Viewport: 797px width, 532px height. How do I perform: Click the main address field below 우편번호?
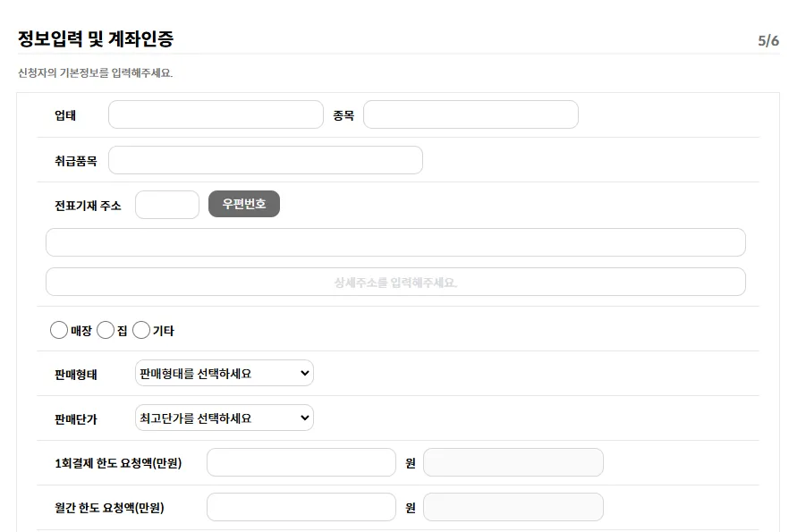click(395, 242)
